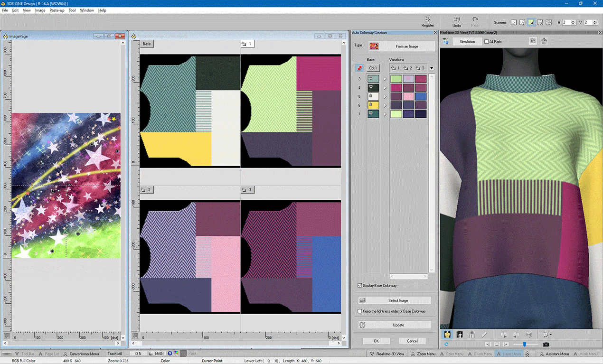Click the camera snapshot icon in 3D view

click(546, 344)
